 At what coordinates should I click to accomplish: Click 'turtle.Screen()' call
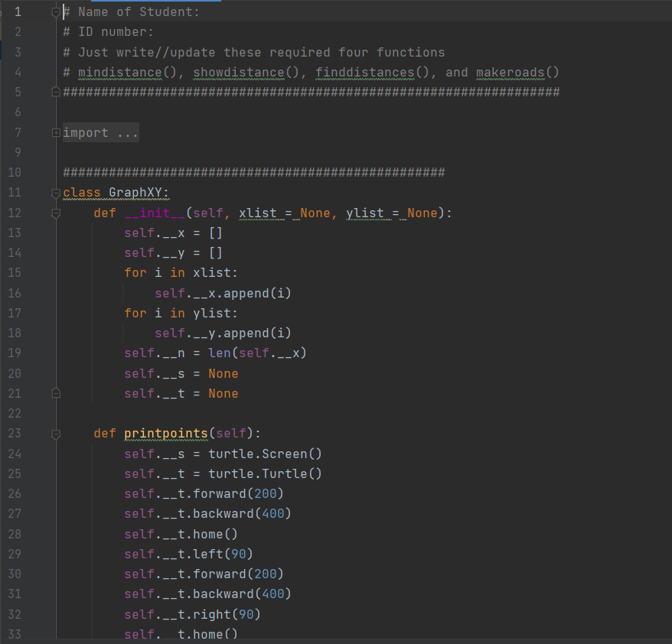[x=265, y=454]
